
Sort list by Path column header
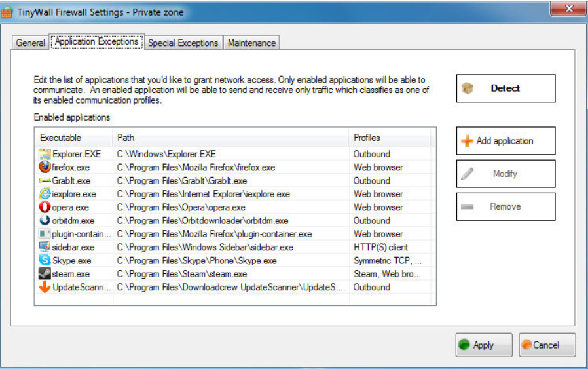[231, 138]
